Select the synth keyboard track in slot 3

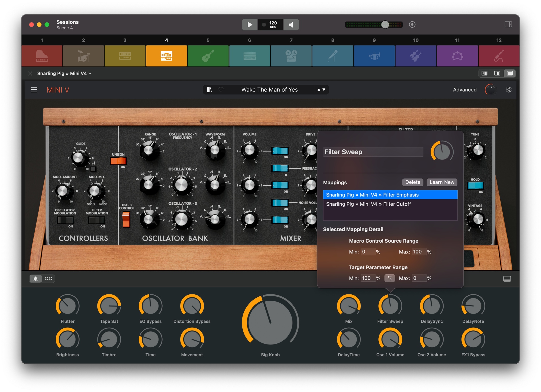click(125, 56)
